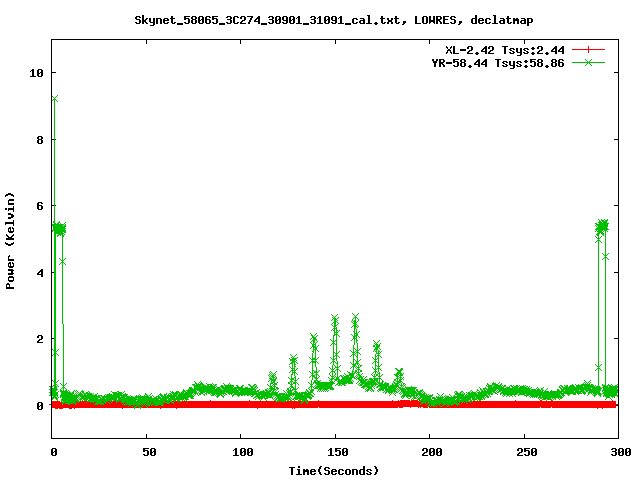The height and width of the screenshot is (480, 640).
Task: Click the x-axis tick label 250
Action: click(x=527, y=452)
